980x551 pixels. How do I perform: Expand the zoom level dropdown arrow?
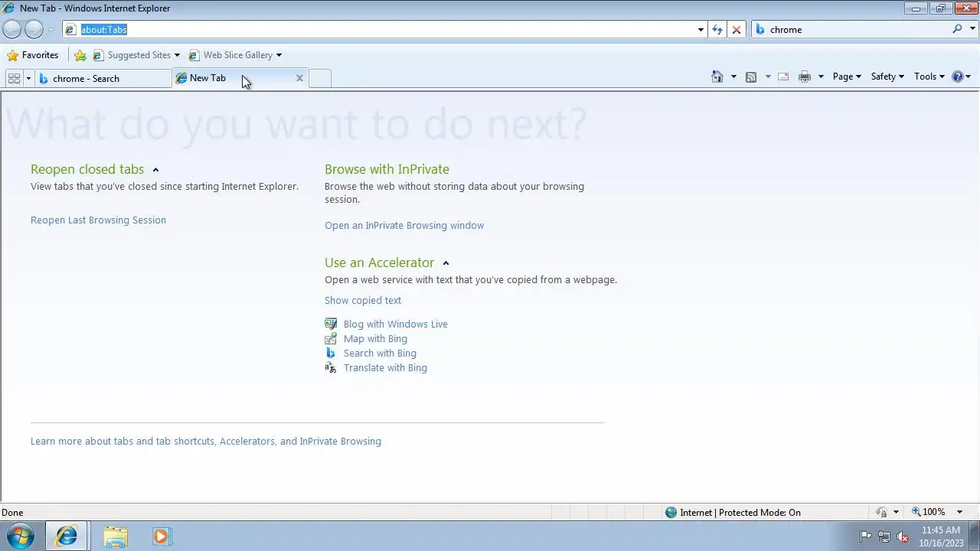point(959,512)
